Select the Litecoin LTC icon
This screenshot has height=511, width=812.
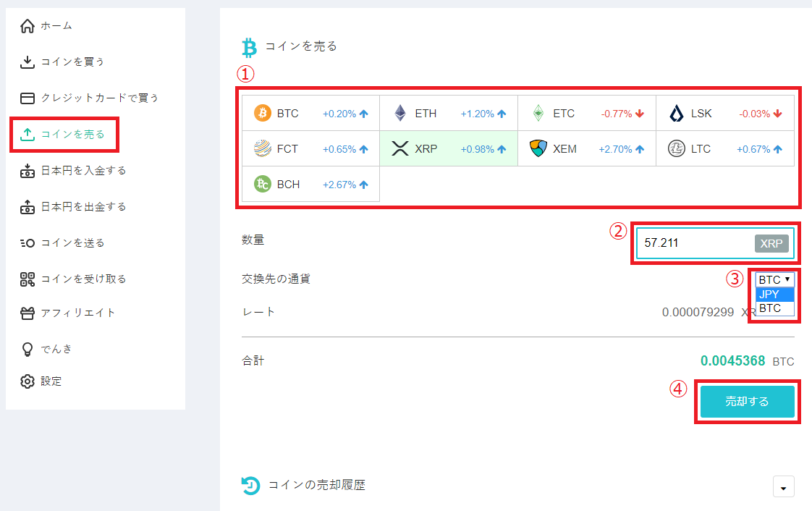(x=677, y=148)
